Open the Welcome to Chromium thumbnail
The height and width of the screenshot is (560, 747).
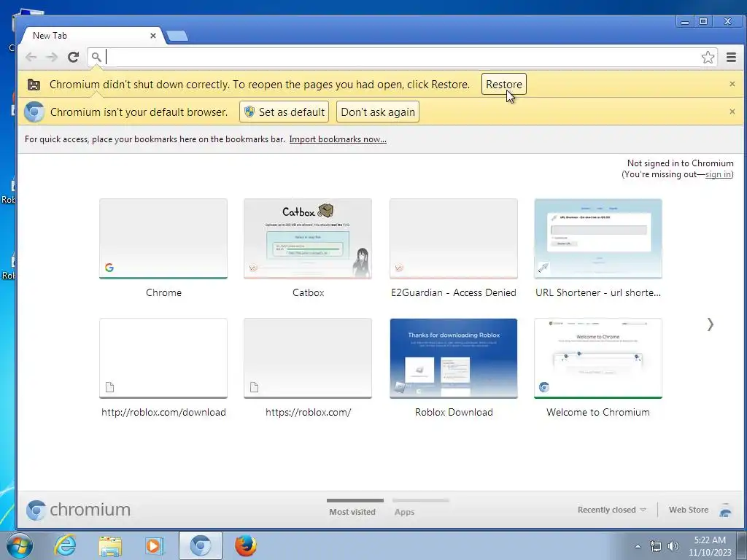[598, 358]
